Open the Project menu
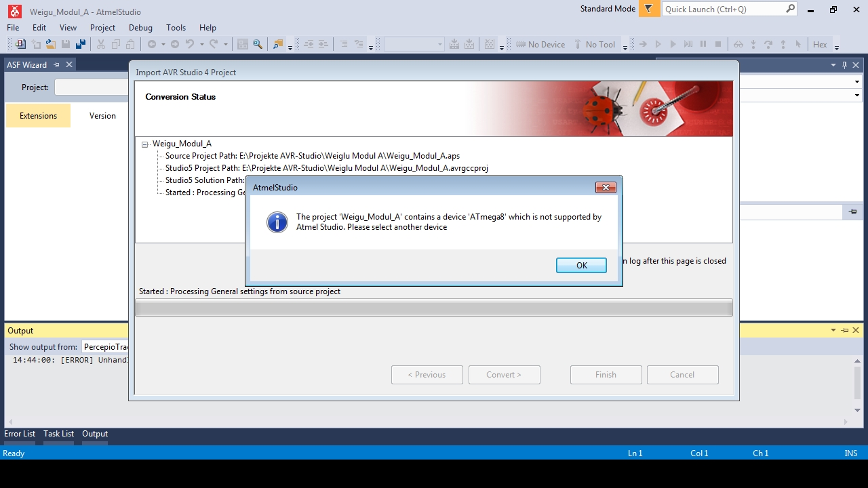This screenshot has height=488, width=868. [x=102, y=28]
